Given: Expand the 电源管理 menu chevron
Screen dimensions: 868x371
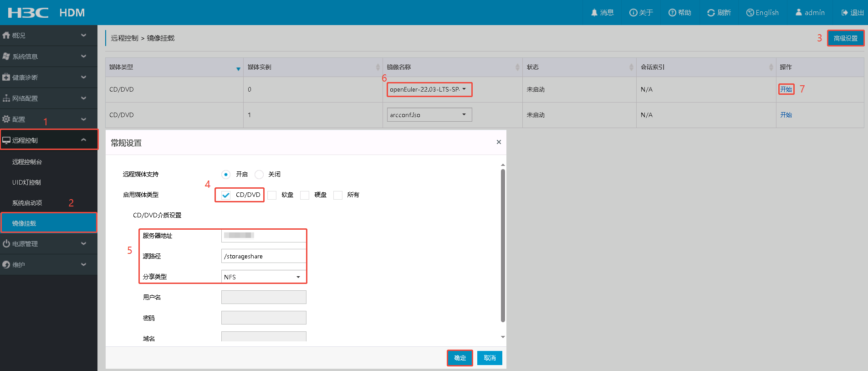Looking at the screenshot, I should coord(83,244).
